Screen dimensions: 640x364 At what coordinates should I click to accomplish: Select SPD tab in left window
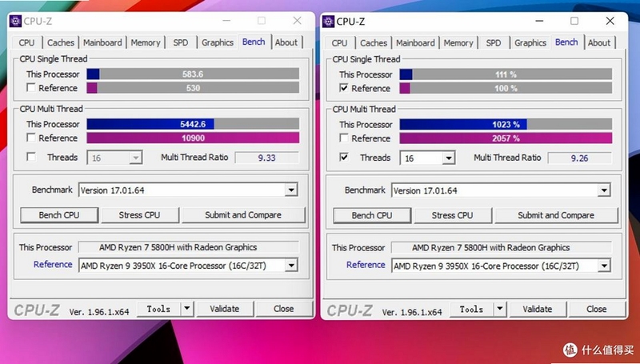(x=181, y=42)
